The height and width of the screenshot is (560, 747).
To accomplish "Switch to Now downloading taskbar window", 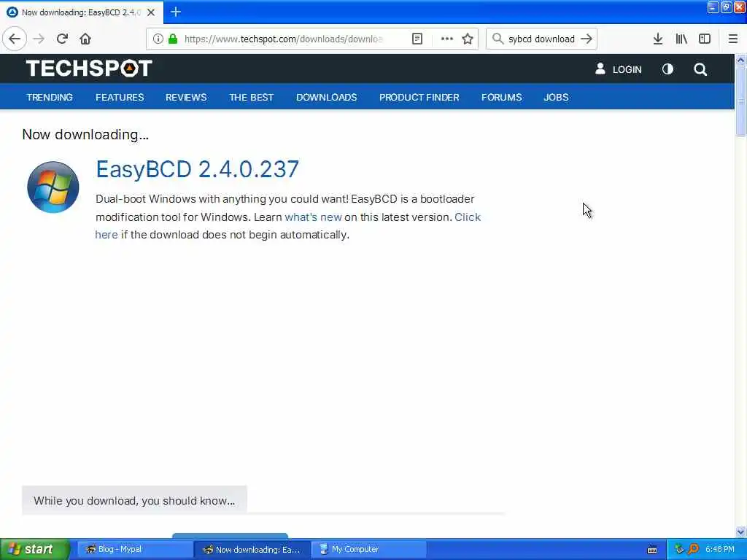I will click(252, 550).
